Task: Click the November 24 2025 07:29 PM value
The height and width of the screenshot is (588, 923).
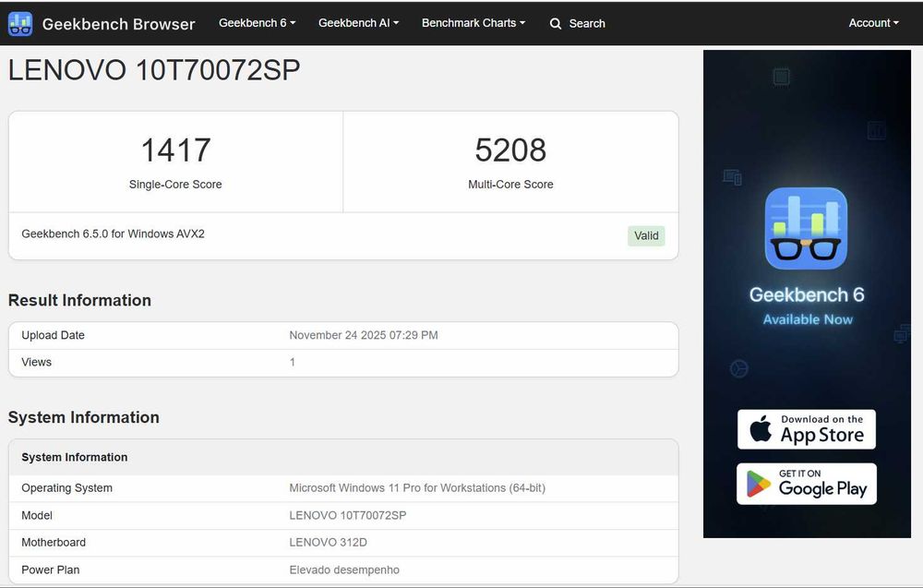Action: [x=363, y=335]
